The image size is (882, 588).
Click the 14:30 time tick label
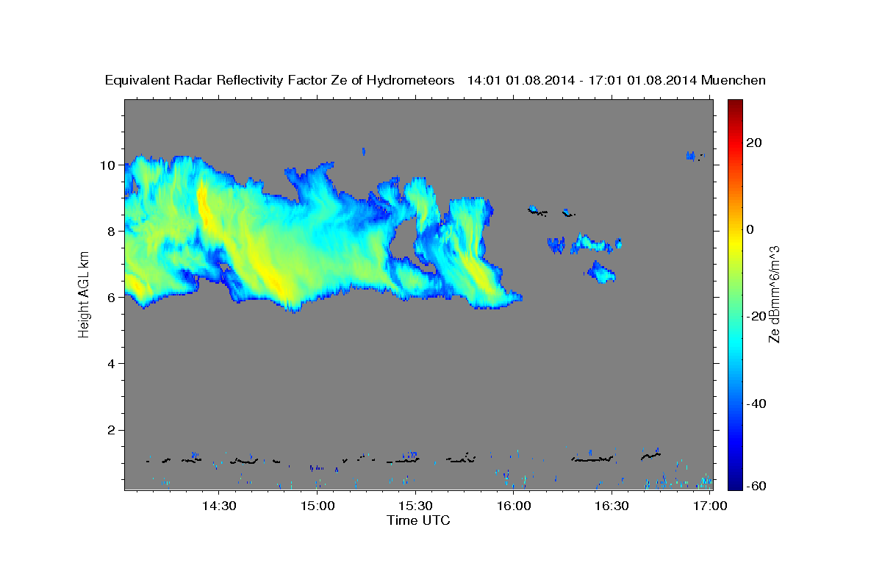(218, 506)
